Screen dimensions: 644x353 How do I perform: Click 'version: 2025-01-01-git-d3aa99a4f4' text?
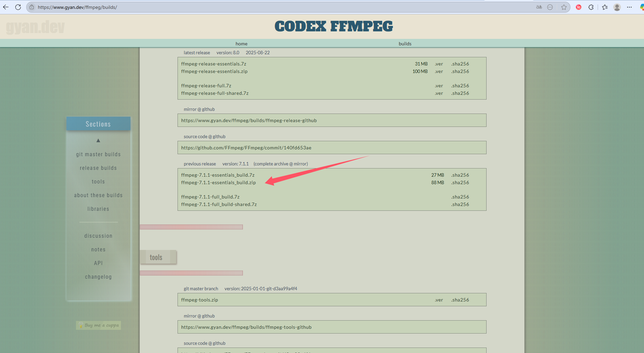(261, 289)
